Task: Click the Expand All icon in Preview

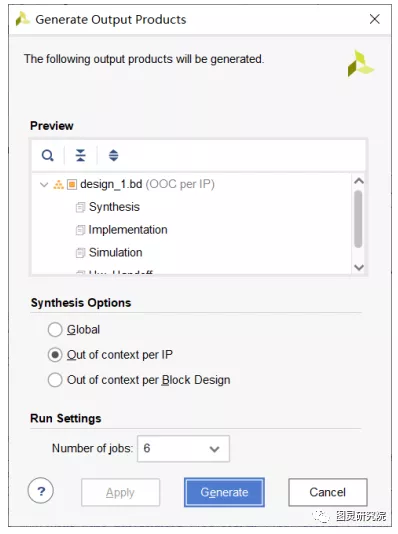Action: click(x=113, y=155)
